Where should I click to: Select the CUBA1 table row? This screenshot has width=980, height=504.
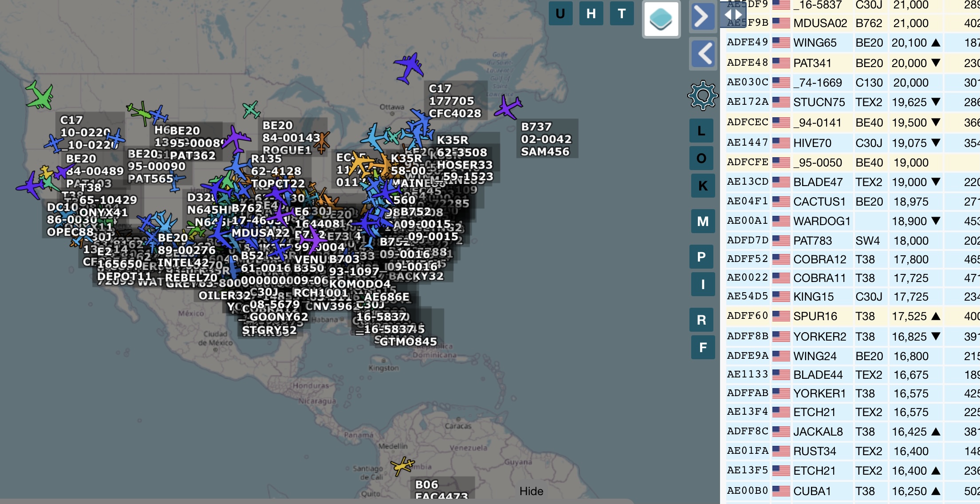pyautogui.click(x=853, y=491)
